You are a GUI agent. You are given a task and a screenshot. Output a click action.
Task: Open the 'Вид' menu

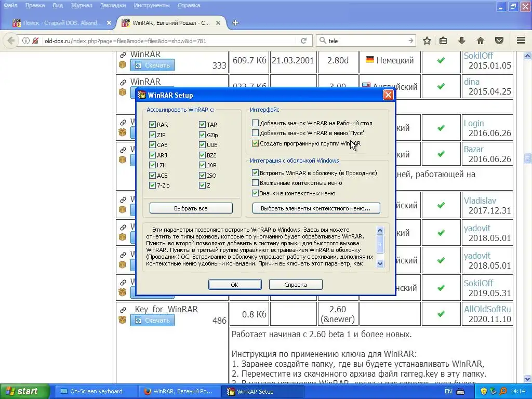[x=58, y=5]
